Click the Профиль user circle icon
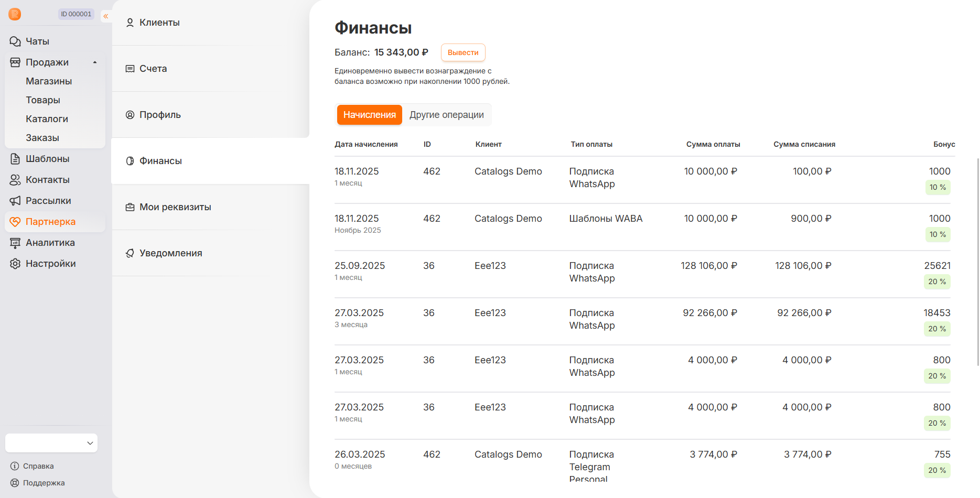980x498 pixels. click(130, 115)
